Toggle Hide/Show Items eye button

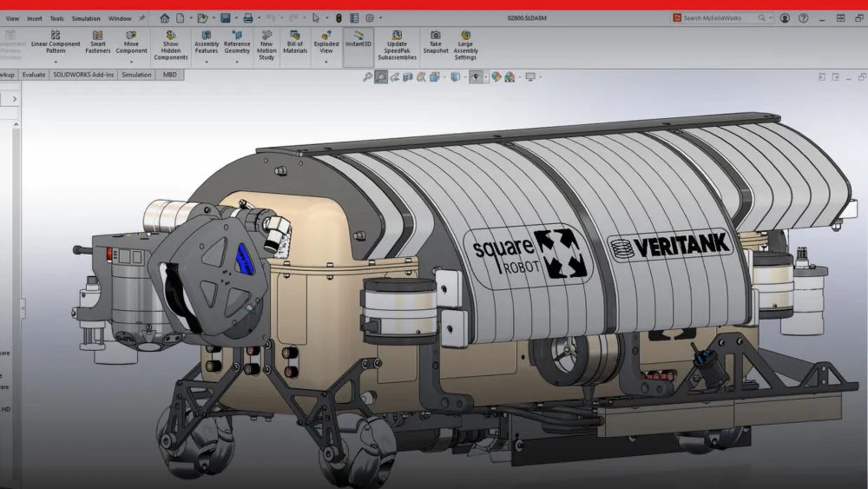(476, 77)
